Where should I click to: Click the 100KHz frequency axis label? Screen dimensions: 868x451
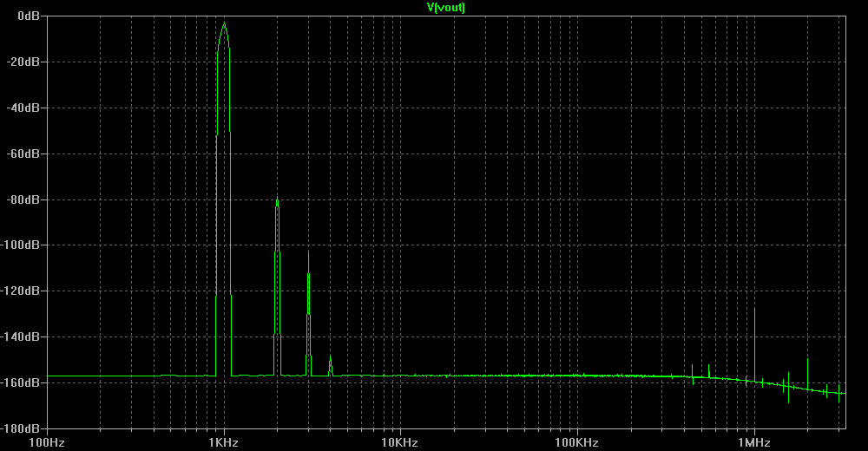pos(577,442)
